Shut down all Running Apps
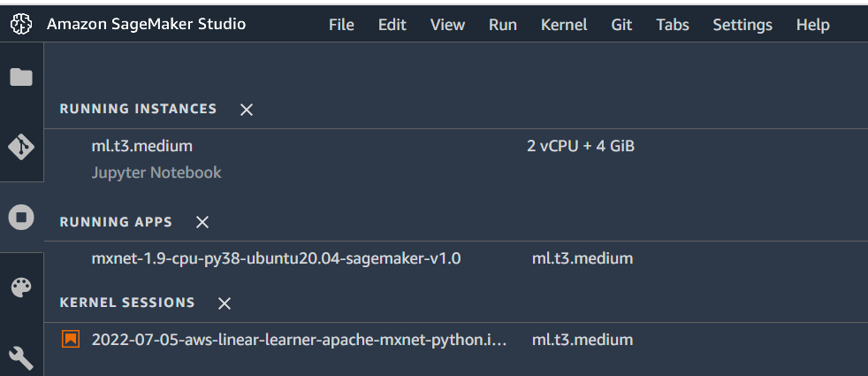The image size is (868, 376). click(202, 222)
